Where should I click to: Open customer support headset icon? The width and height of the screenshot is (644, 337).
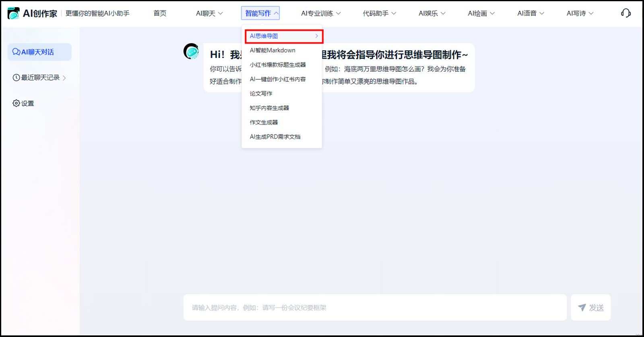626,13
